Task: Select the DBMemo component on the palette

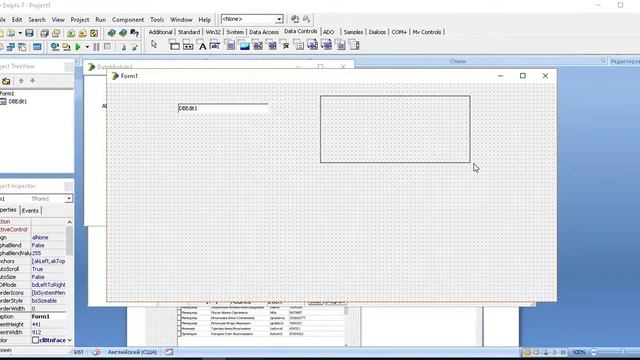Action: [230, 45]
